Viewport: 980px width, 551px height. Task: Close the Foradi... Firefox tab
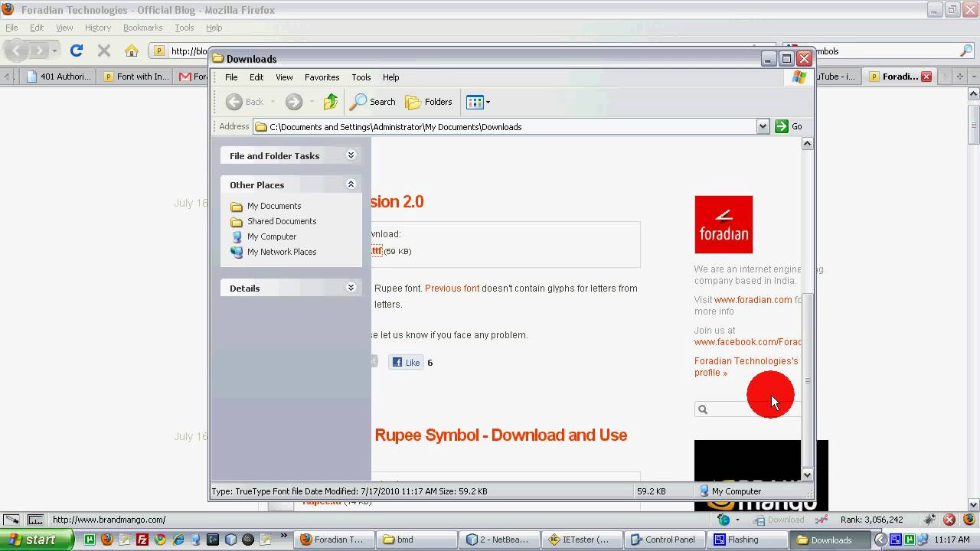click(x=926, y=77)
